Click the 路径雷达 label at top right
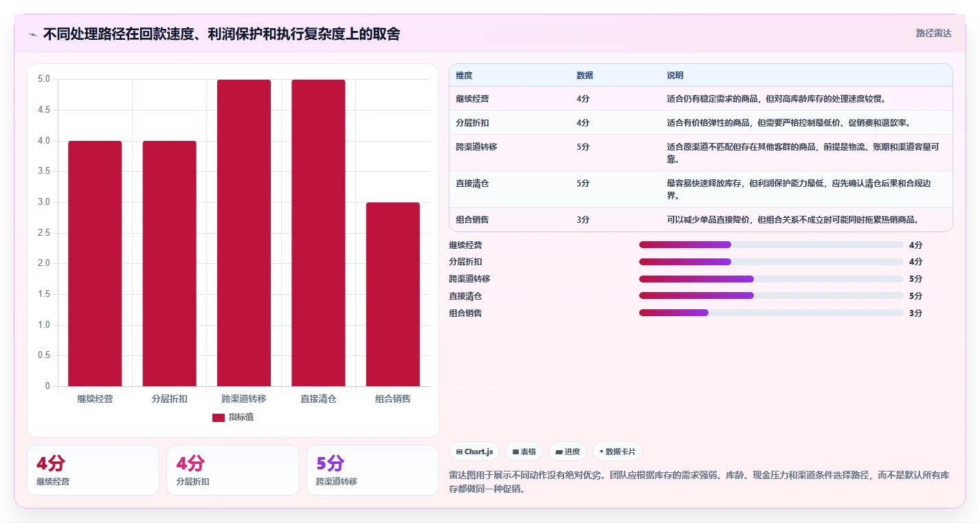Viewport: 980px width, 523px height. (x=933, y=33)
